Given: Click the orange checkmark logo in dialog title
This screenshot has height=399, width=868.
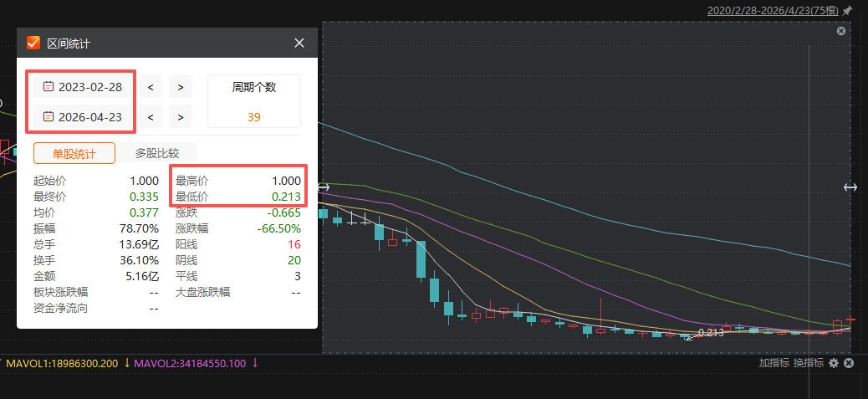Looking at the screenshot, I should (33, 43).
